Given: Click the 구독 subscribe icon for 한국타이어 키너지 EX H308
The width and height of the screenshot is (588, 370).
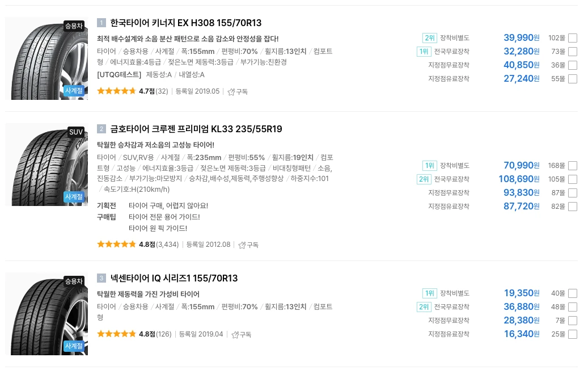Looking at the screenshot, I should 237,91.
